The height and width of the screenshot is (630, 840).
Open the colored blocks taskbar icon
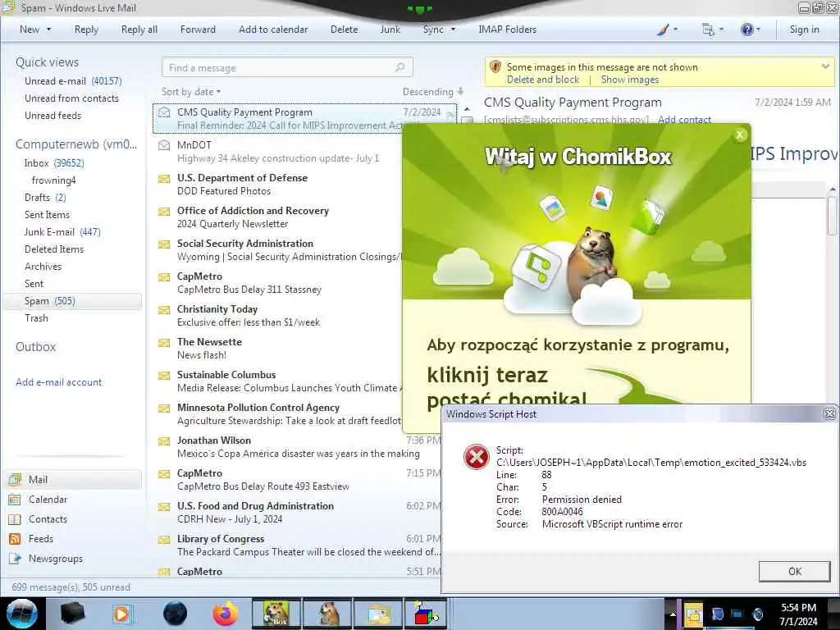[426, 614]
